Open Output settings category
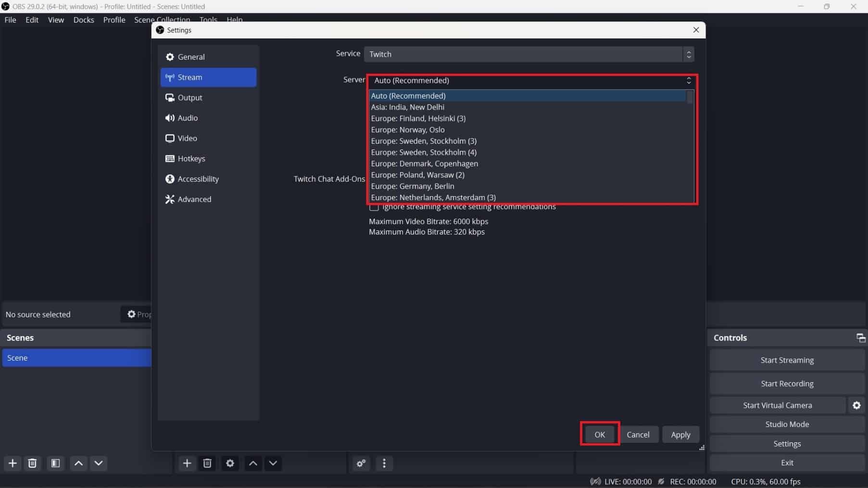Screen dimensions: 868x488 pyautogui.click(x=208, y=98)
